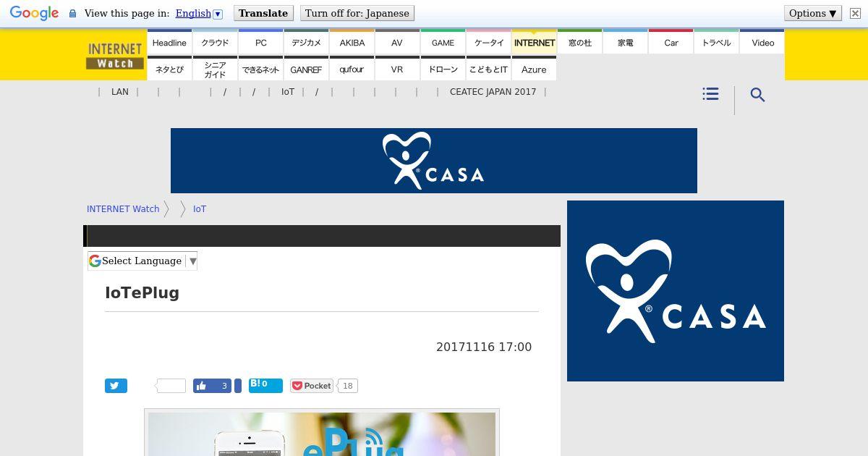
Task: Click the Hatena B! bookmark button
Action: click(265, 385)
